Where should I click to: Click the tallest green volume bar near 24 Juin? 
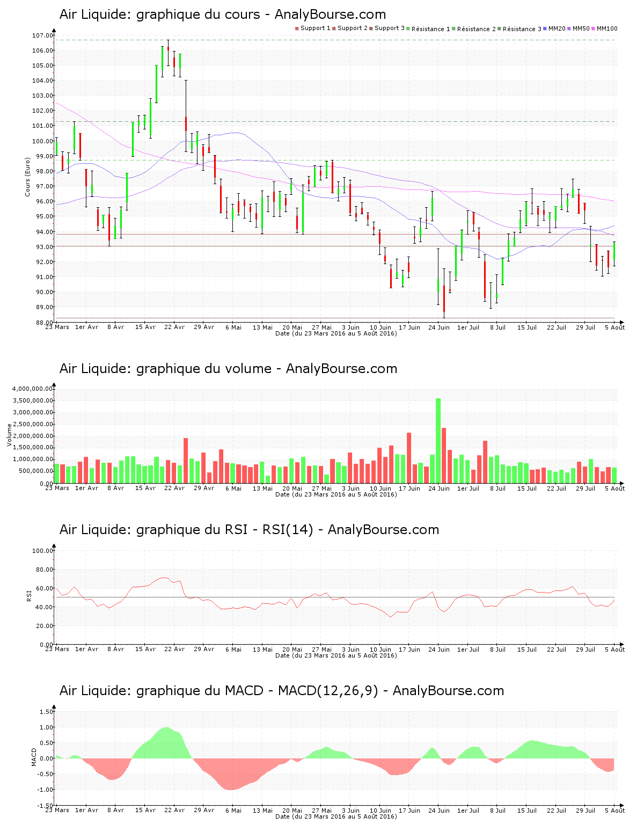point(438,440)
